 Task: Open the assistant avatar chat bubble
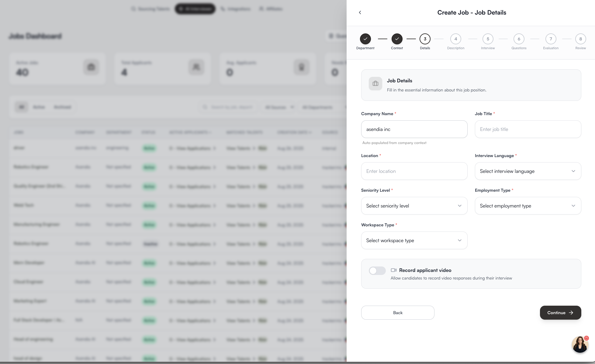[580, 344]
